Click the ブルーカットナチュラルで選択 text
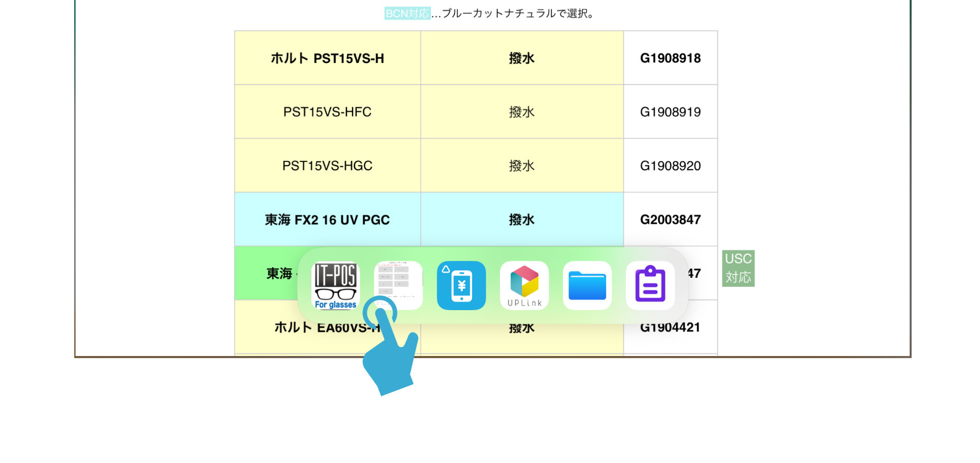 click(515, 13)
